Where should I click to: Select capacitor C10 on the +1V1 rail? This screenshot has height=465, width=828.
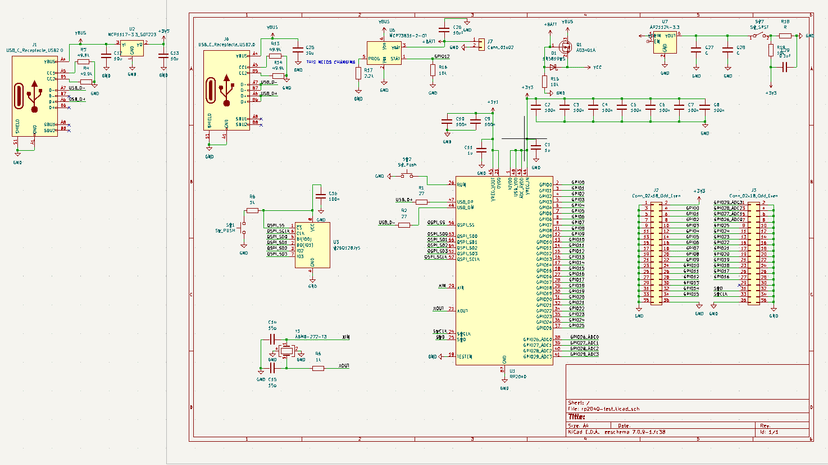[447, 122]
